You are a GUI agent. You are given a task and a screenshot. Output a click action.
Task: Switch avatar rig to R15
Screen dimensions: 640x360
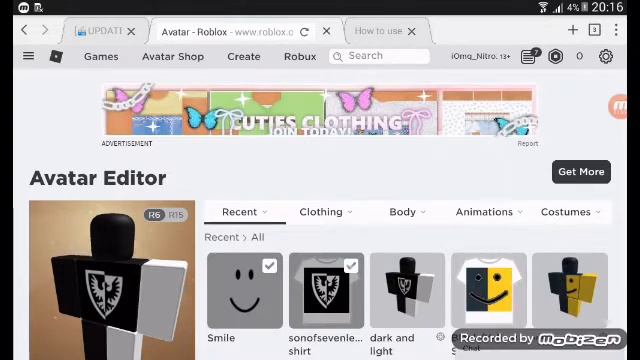pos(176,215)
